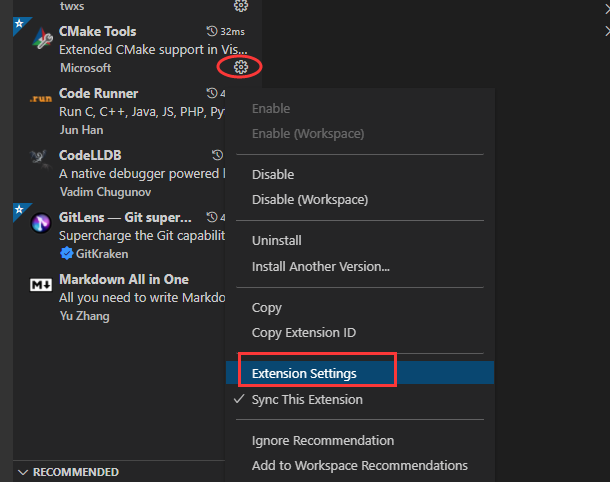
Task: Open the Code Runner extension entry
Action: pos(98,93)
